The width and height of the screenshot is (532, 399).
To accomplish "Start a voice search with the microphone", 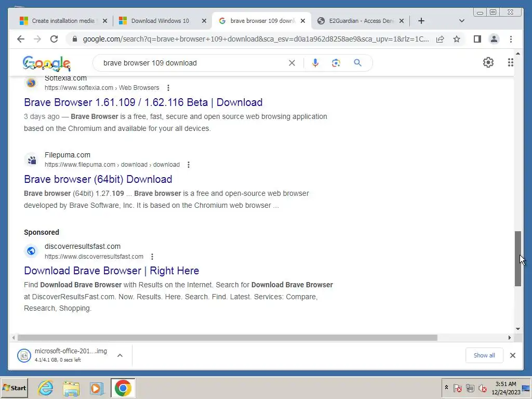I will coord(315,63).
